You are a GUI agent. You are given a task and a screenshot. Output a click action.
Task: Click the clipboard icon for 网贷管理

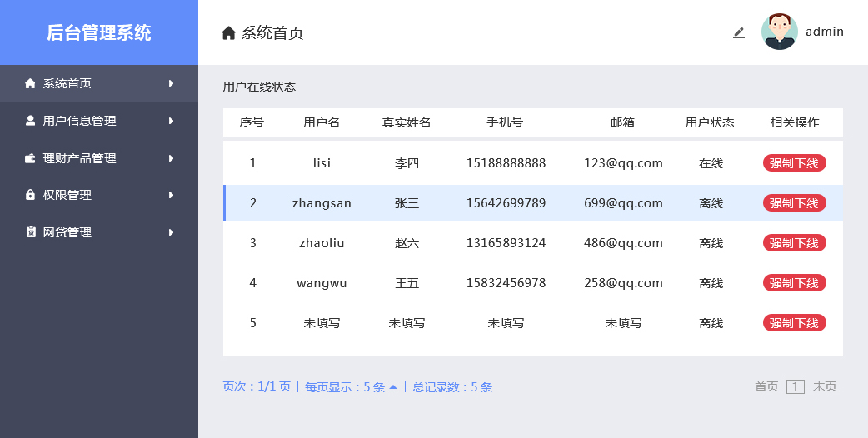click(31, 232)
